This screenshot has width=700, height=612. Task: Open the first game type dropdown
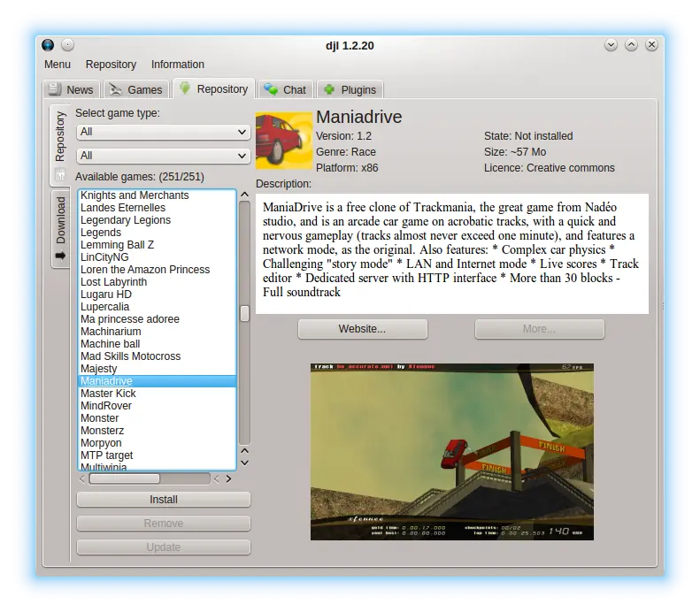point(164,132)
